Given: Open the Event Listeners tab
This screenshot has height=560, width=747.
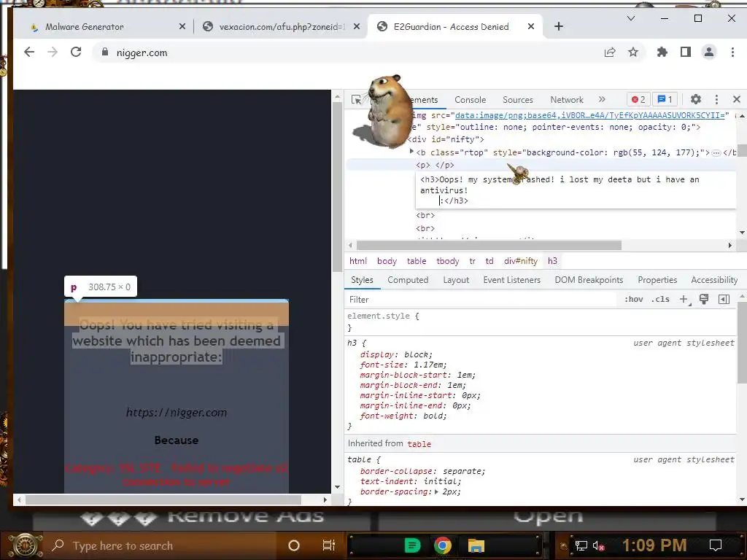Looking at the screenshot, I should click(511, 280).
